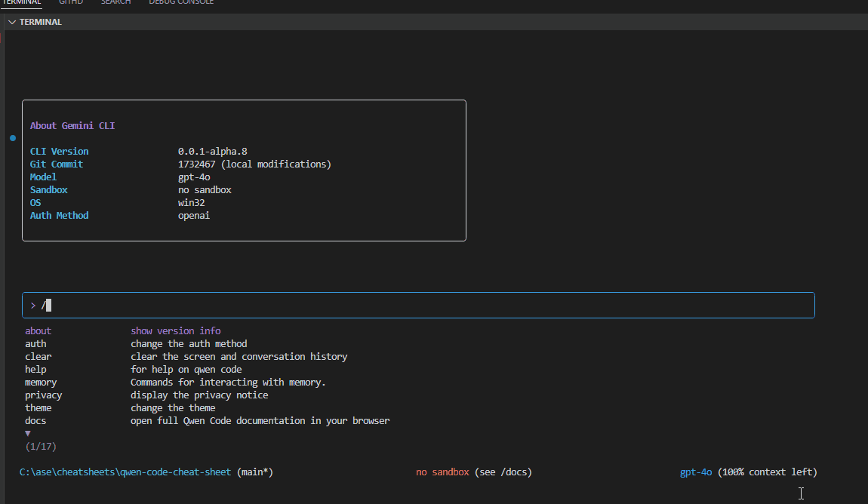Click 'change the theme' description
Image resolution: width=868 pixels, height=504 pixels.
pyautogui.click(x=173, y=407)
